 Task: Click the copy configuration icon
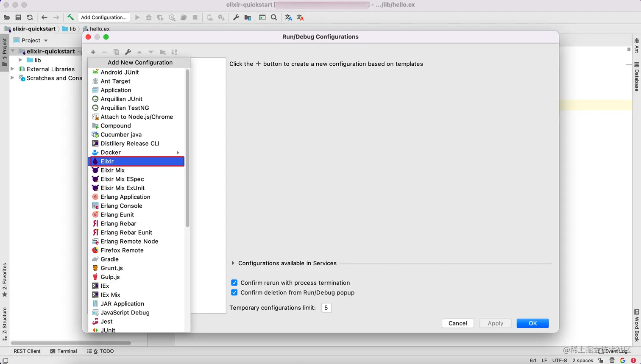[x=116, y=52]
